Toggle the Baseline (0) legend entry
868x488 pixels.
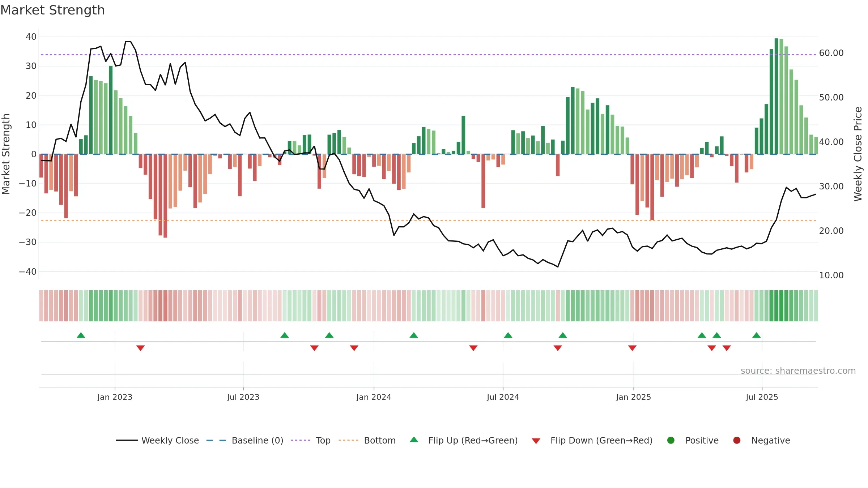click(x=245, y=440)
